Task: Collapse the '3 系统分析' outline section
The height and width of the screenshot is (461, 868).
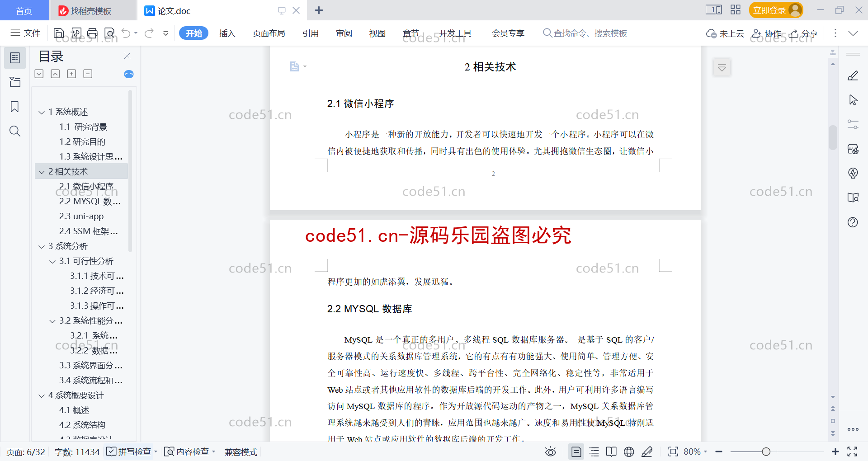Action: (42, 246)
